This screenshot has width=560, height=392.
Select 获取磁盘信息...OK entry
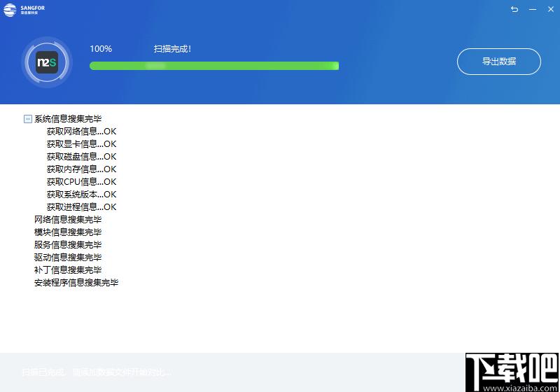coord(81,156)
